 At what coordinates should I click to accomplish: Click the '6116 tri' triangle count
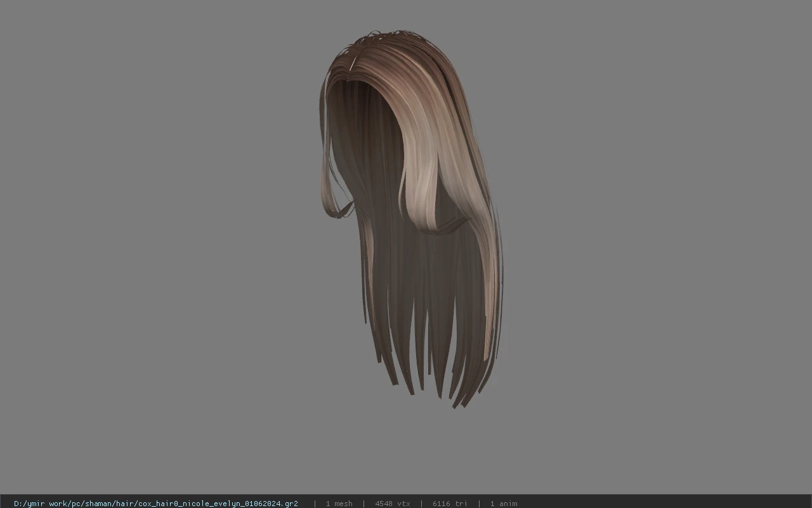(x=450, y=504)
